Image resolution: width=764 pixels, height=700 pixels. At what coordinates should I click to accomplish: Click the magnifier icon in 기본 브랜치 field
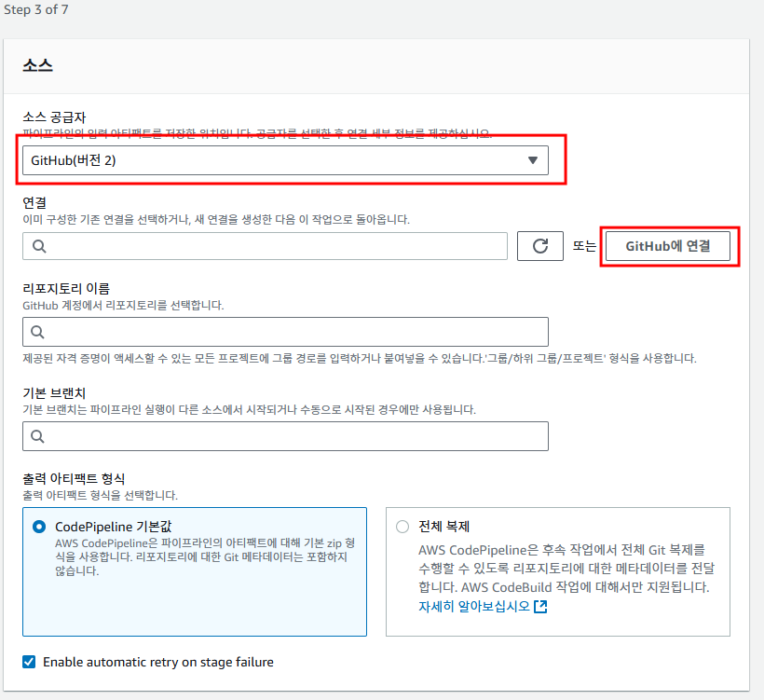pos(37,436)
